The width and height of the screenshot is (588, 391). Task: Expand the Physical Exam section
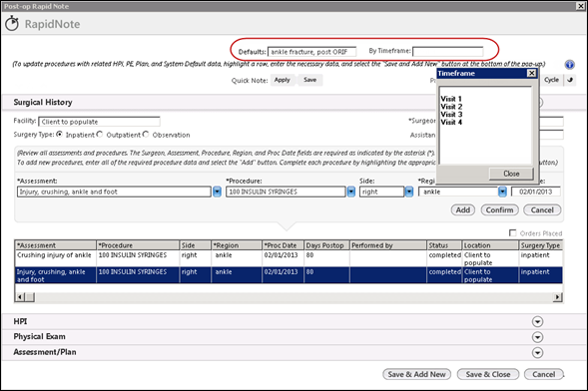[537, 337]
